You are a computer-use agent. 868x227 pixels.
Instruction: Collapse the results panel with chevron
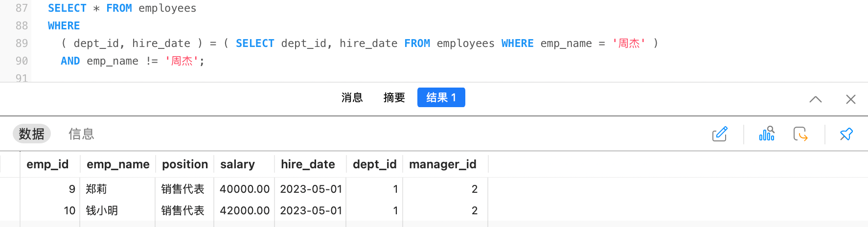pos(816,99)
